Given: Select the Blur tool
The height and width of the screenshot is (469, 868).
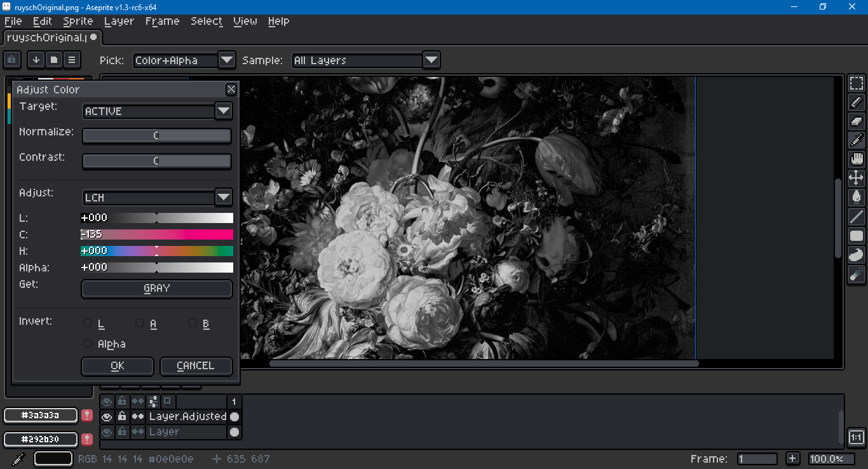Looking at the screenshot, I should point(857,274).
